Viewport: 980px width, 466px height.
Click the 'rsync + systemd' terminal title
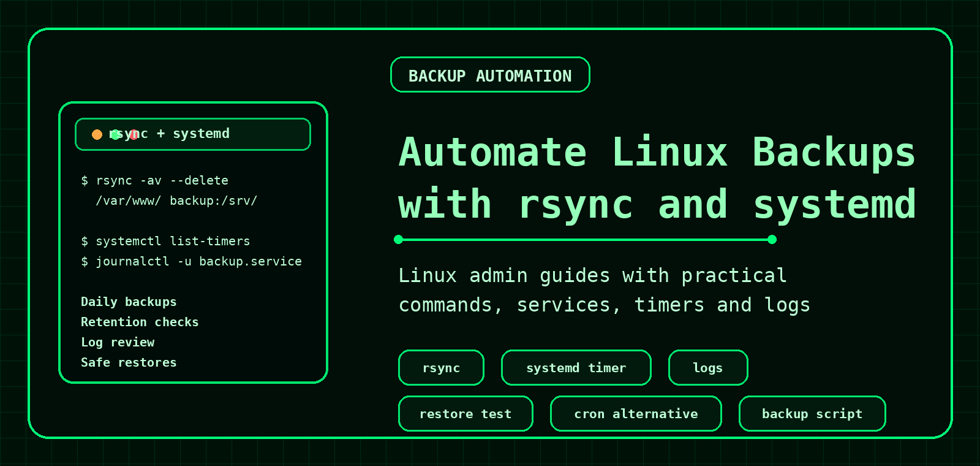point(170,134)
